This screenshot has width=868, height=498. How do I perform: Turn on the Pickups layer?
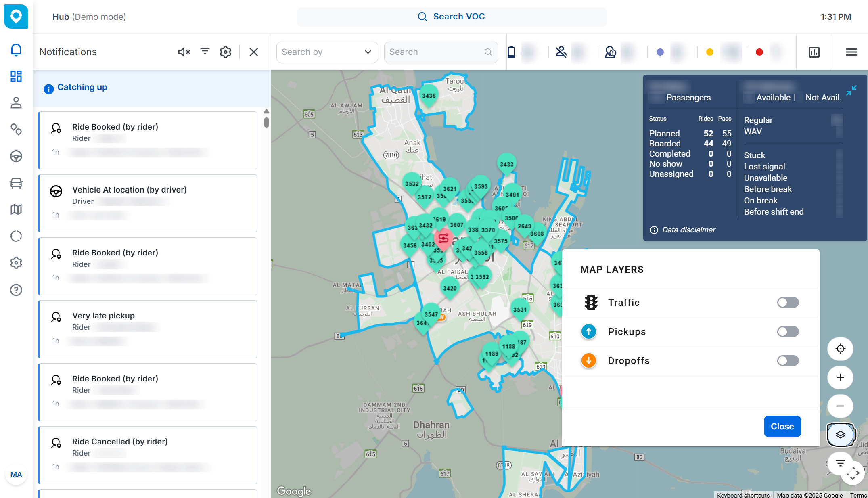[x=788, y=332]
